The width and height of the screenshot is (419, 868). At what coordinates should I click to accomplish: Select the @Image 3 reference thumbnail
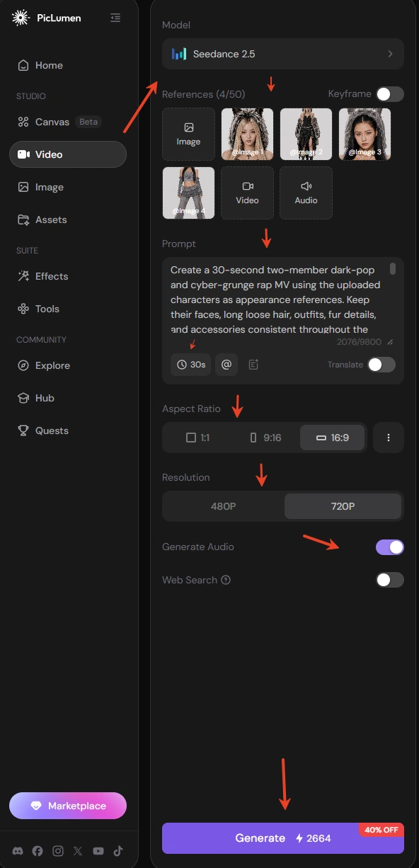pyautogui.click(x=365, y=134)
